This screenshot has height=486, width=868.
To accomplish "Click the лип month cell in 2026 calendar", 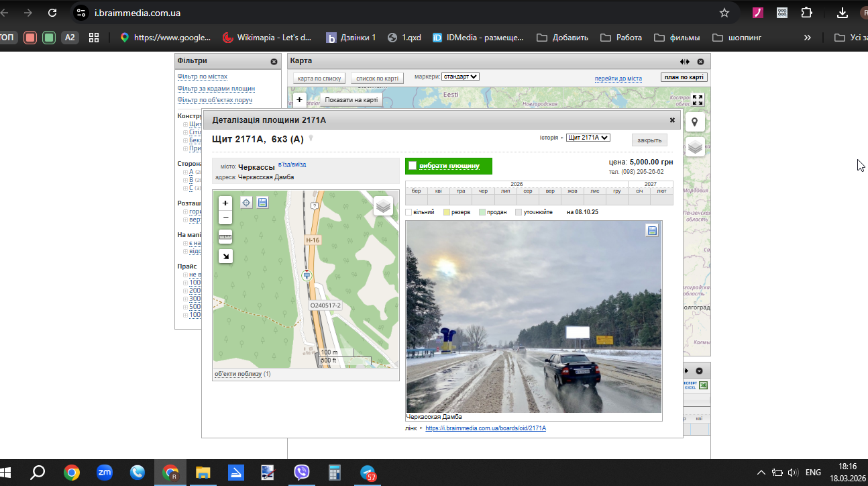I will [505, 191].
